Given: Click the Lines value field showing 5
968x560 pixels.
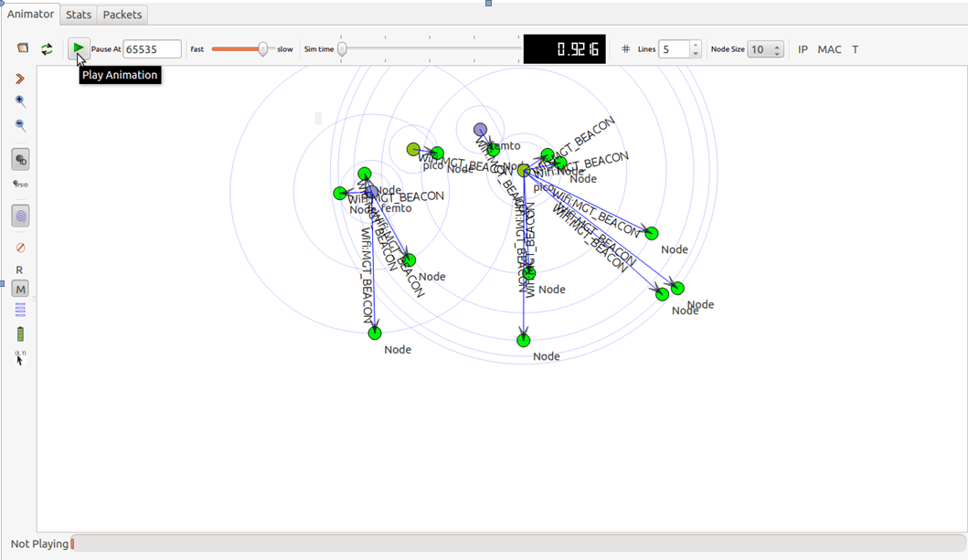Looking at the screenshot, I should coord(675,49).
